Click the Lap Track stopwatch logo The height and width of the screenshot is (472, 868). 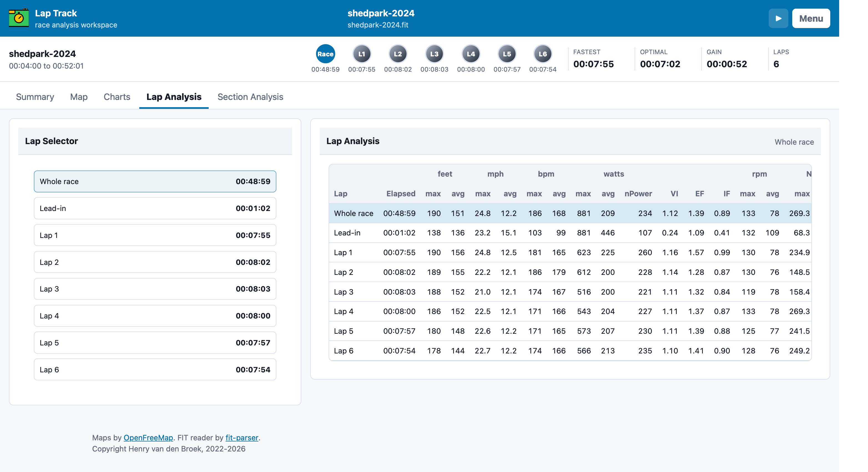pos(19,18)
